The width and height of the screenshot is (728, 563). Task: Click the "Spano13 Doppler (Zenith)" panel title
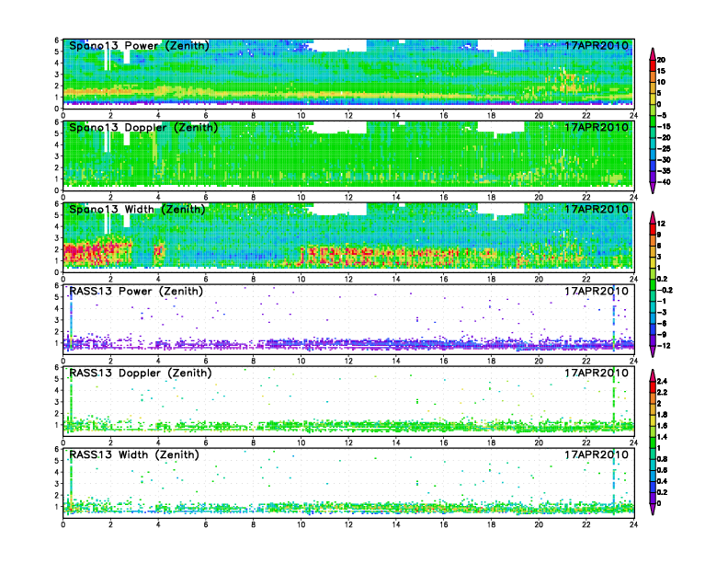click(x=143, y=128)
